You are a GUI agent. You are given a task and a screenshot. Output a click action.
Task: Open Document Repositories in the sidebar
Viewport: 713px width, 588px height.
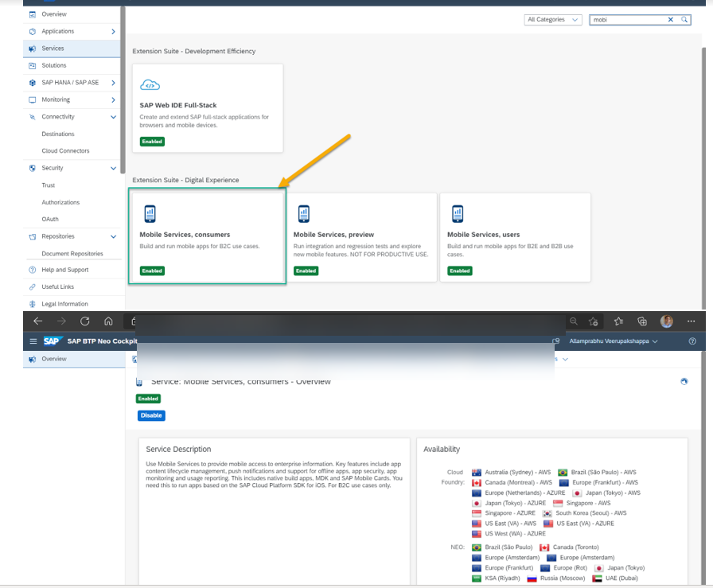[72, 254]
